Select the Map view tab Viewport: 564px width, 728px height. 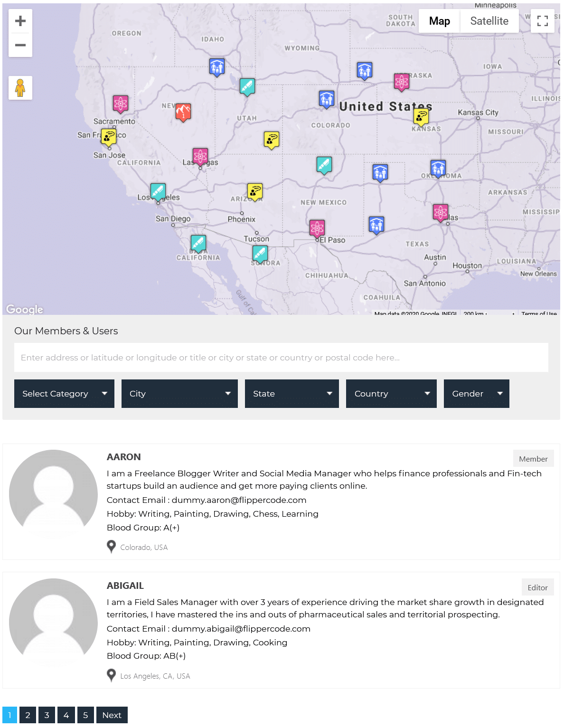(x=439, y=21)
